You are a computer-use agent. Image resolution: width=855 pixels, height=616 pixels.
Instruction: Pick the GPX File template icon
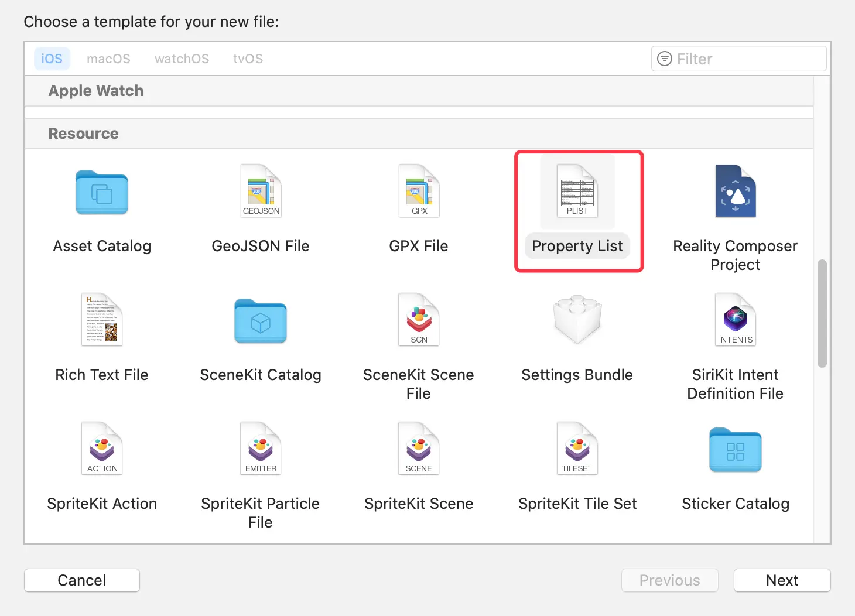coord(419,191)
